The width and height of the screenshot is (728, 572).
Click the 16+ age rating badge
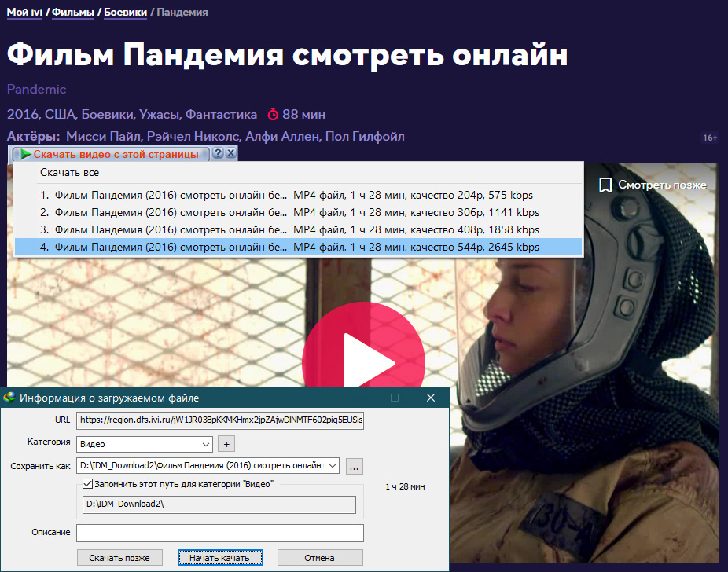click(710, 138)
